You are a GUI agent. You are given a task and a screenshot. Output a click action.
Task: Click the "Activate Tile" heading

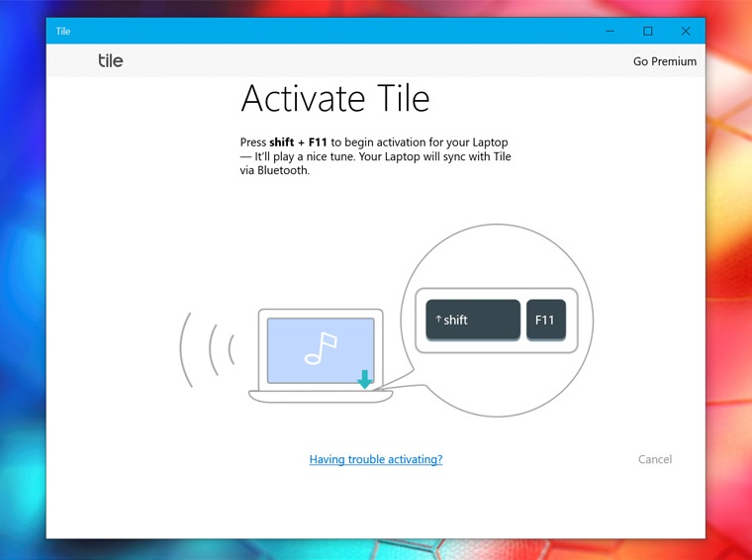(334, 99)
